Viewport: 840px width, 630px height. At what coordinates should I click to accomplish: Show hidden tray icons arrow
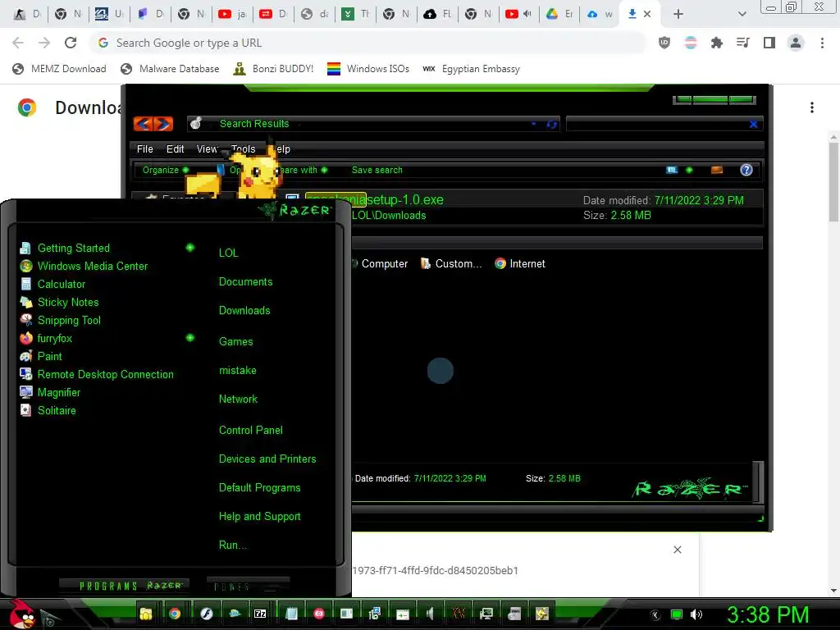click(655, 615)
